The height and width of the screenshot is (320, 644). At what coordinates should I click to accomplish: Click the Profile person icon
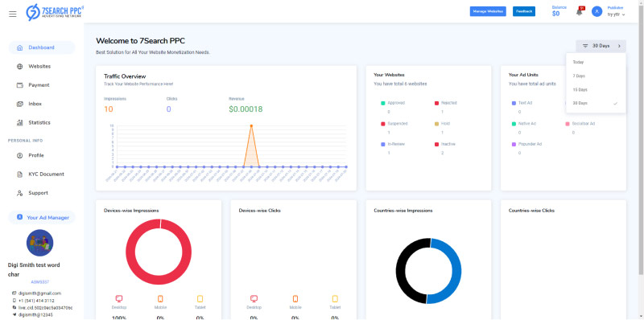[19, 155]
